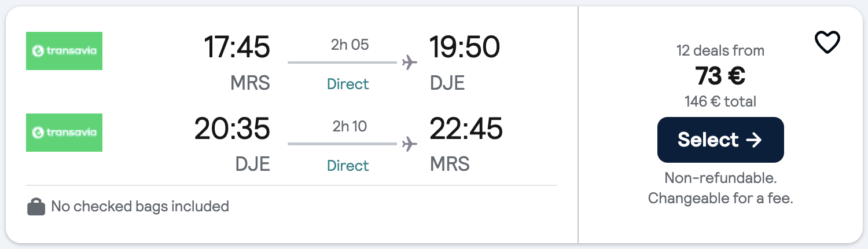Image resolution: width=868 pixels, height=249 pixels.
Task: Click the outbound flight airplane icon
Action: click(410, 62)
